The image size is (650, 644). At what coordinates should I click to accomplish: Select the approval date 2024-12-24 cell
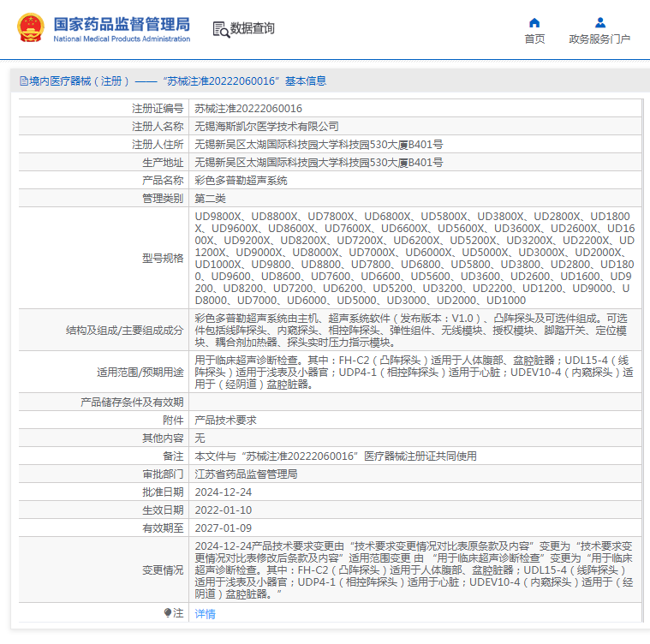pyautogui.click(x=223, y=492)
